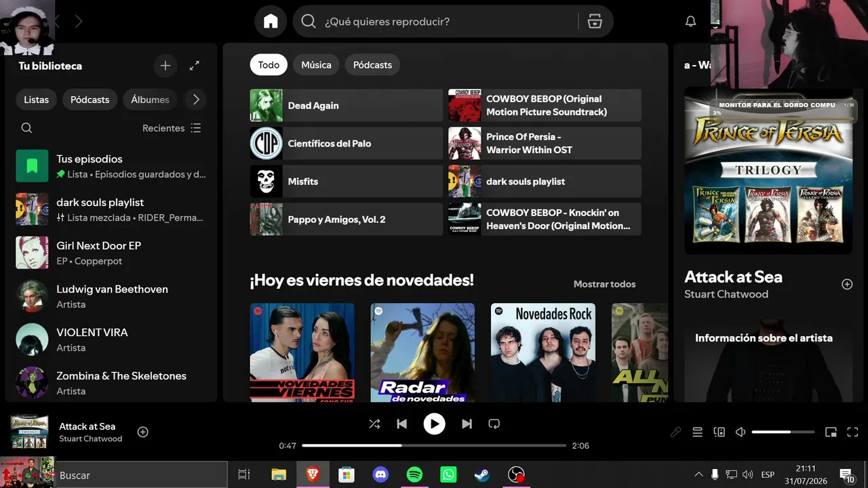Open the notifications bell
Screen dimensions: 868x488
[x=690, y=22]
